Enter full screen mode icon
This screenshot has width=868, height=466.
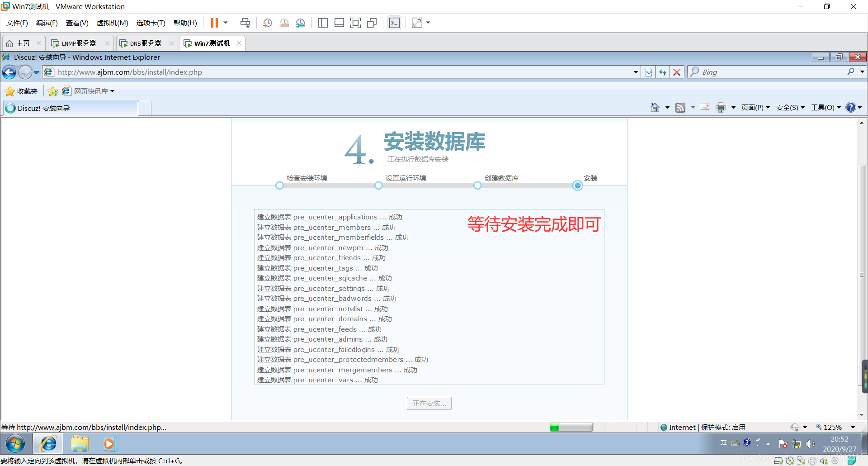[356, 23]
